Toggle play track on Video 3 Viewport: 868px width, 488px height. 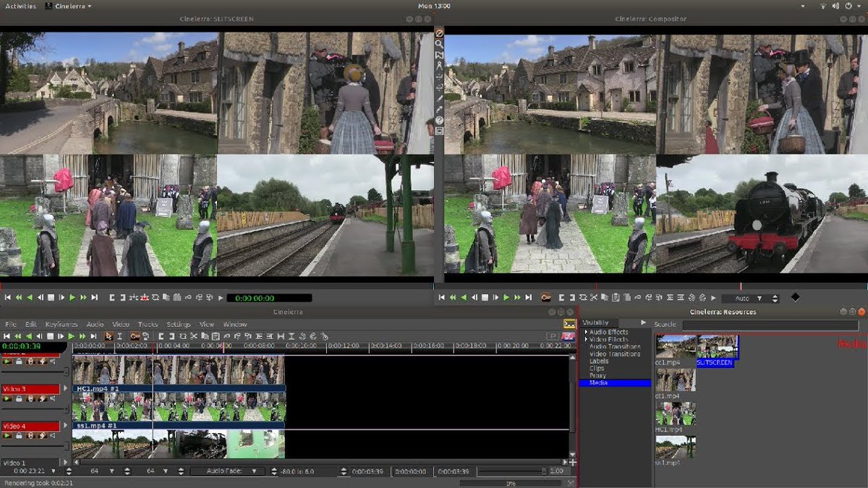pyautogui.click(x=7, y=398)
